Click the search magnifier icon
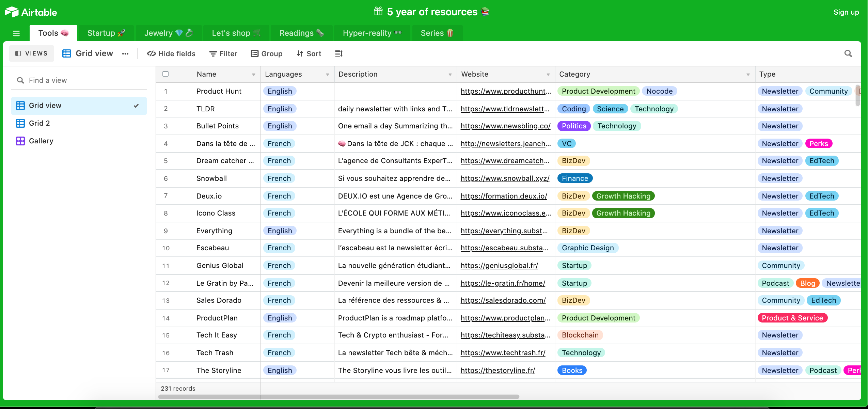Screen dimensions: 868x409 pyautogui.click(x=848, y=53)
